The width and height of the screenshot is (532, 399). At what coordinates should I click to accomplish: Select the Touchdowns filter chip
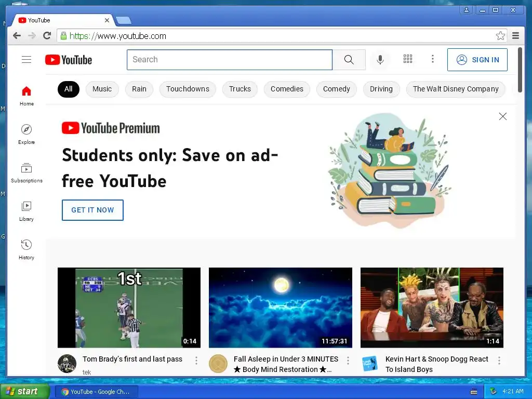(188, 89)
